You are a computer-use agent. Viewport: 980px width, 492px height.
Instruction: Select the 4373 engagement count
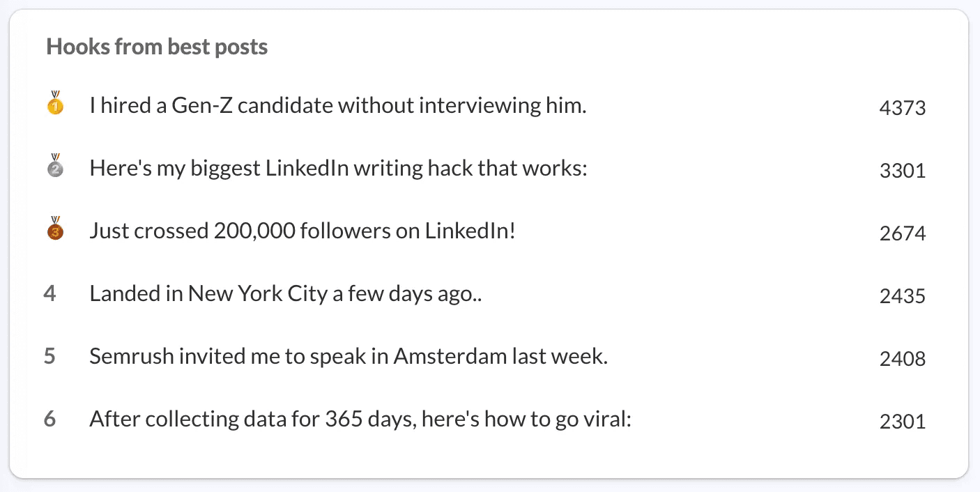[x=903, y=108]
